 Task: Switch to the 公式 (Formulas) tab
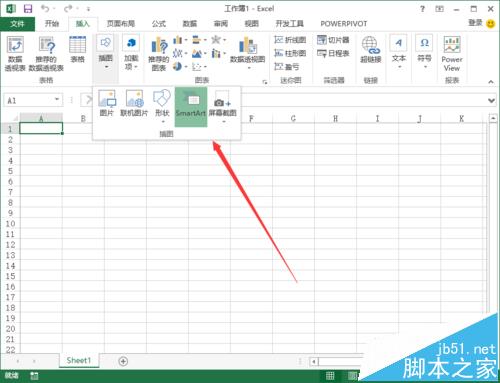click(159, 24)
